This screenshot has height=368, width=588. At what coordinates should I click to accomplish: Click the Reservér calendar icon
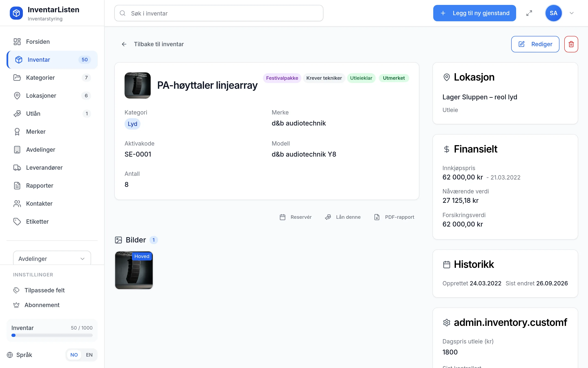282,217
